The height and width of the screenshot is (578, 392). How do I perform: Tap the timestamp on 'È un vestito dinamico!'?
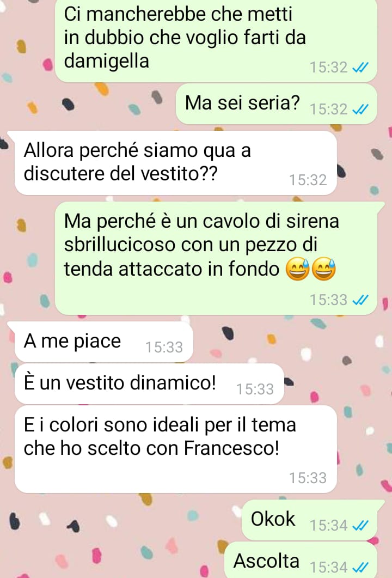point(255,390)
